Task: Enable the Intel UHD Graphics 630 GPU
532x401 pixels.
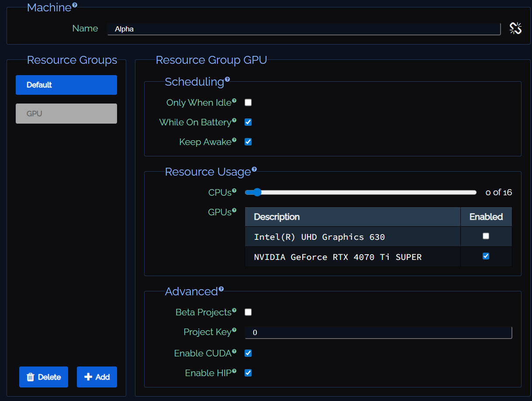Action: (x=486, y=236)
